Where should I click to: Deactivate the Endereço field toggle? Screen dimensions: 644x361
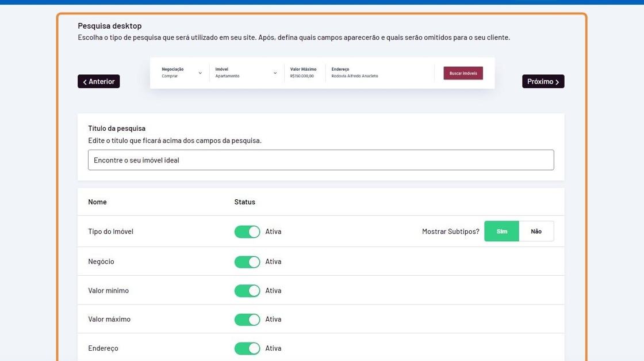click(247, 348)
